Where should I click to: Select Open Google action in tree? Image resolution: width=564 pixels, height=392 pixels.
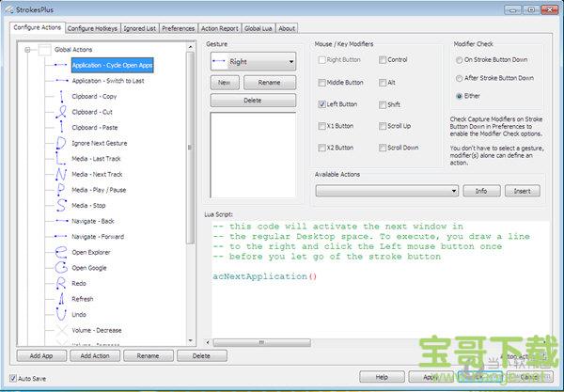click(89, 268)
